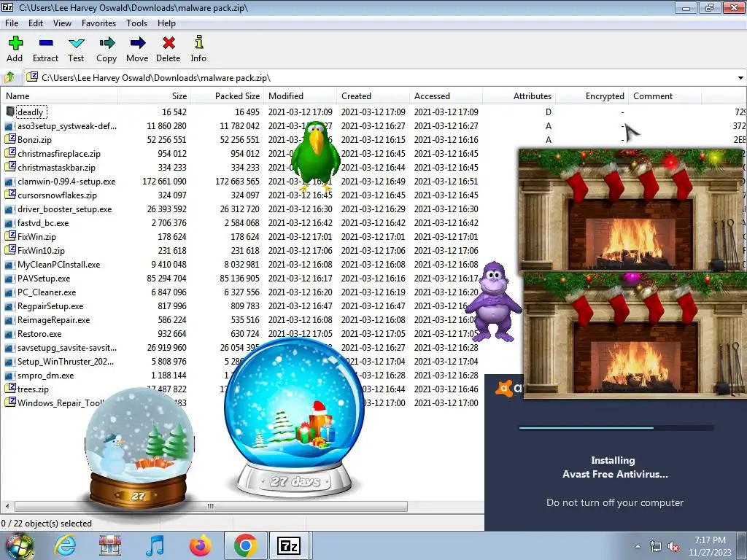Select the cursorsnowflakes.zip file
747x560 pixels.
click(x=57, y=195)
